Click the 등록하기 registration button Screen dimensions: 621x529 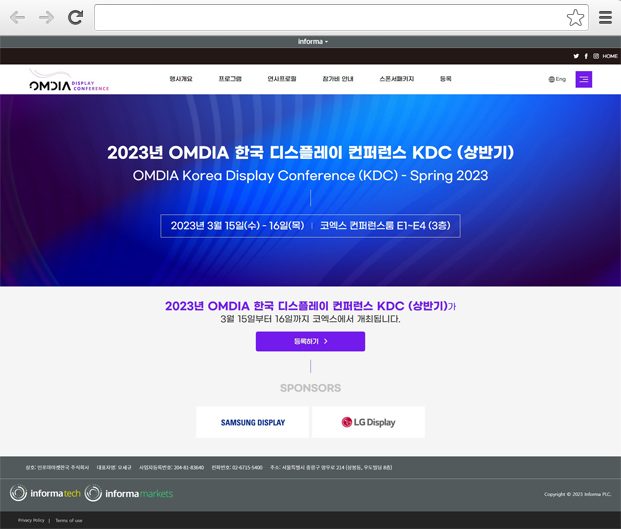[x=310, y=341]
